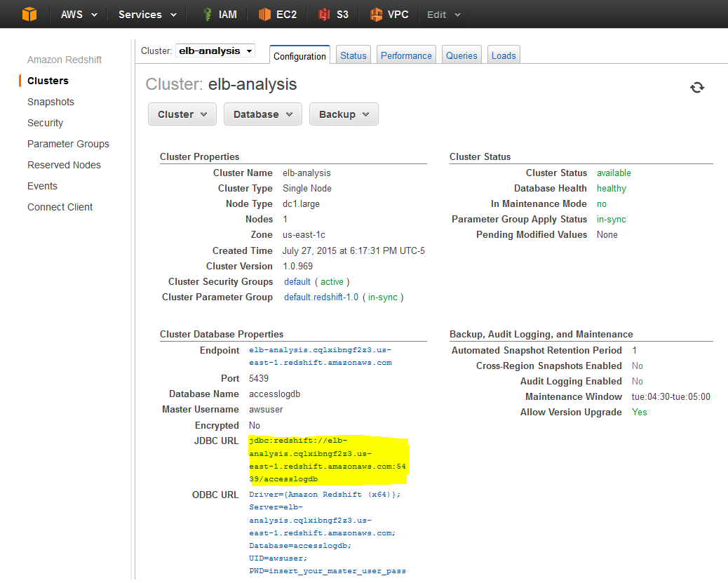Expand the Cluster actions dropdown button
The height and width of the screenshot is (583, 728).
[182, 114]
